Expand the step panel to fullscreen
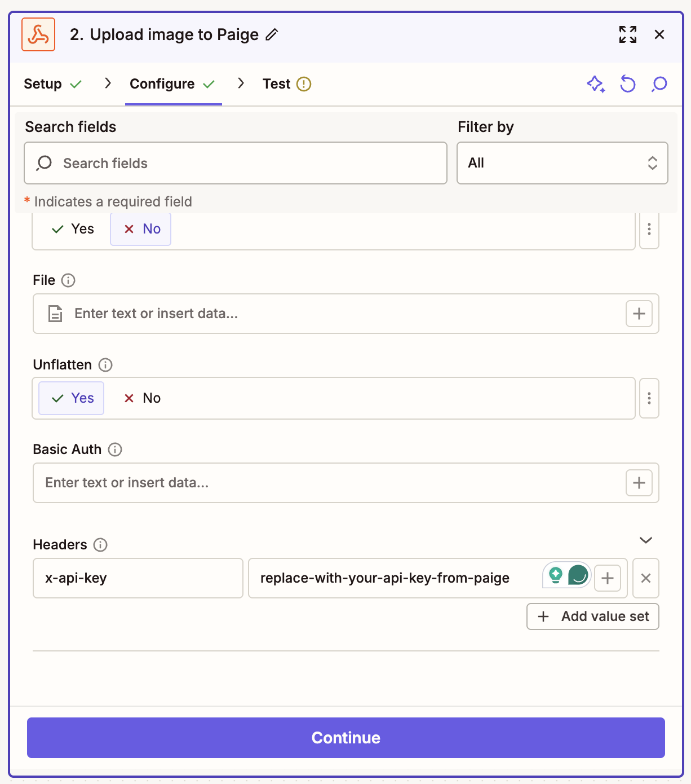The image size is (691, 784). (x=628, y=34)
